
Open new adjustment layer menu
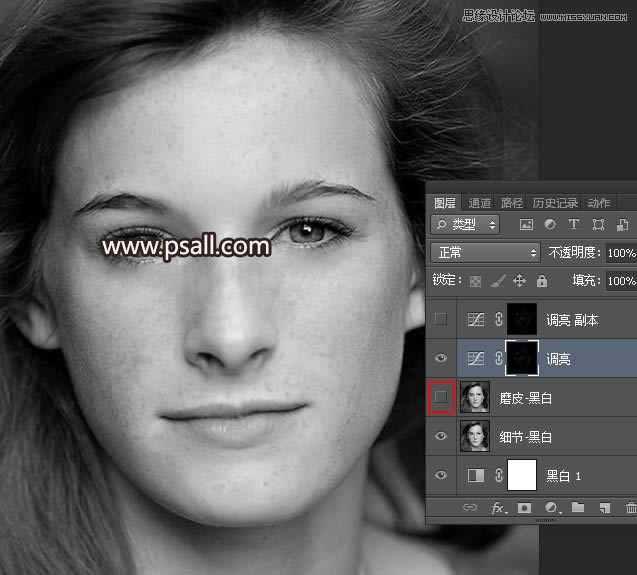(x=551, y=509)
